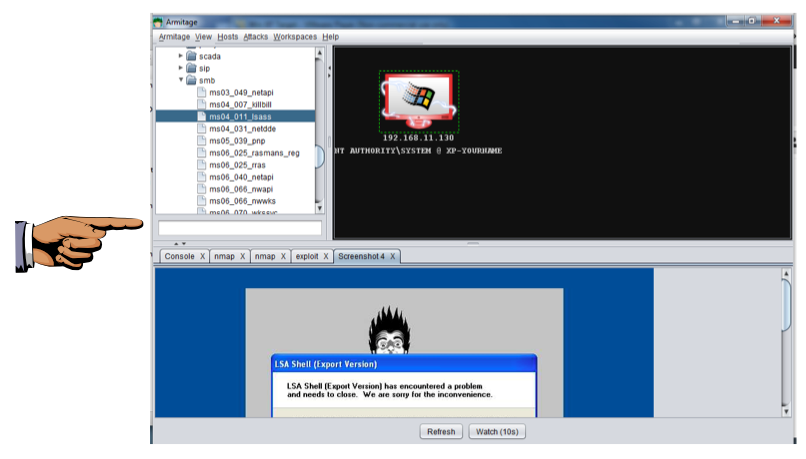
Task: Select the compromised Windows host icon
Action: pyautogui.click(x=419, y=101)
